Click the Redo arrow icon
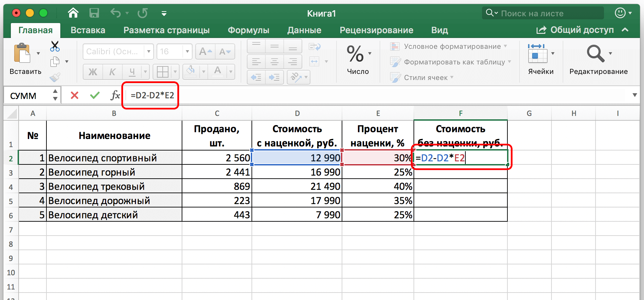The image size is (644, 300). pos(142,13)
